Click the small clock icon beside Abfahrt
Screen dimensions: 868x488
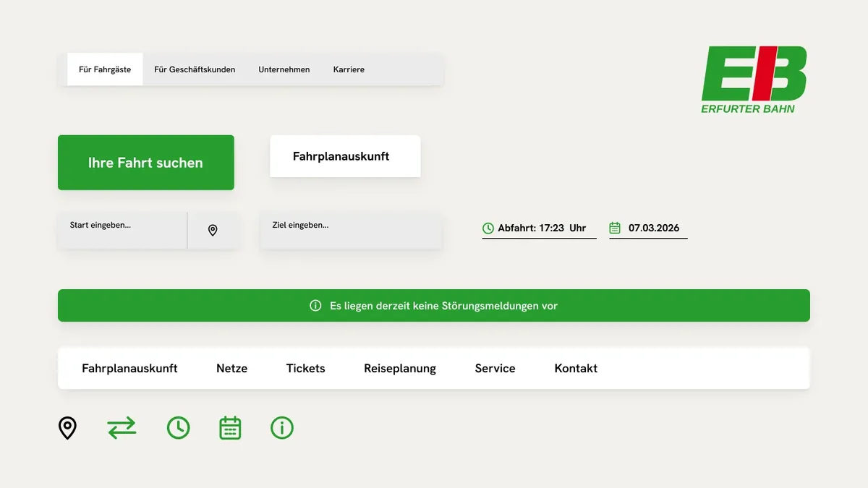488,228
